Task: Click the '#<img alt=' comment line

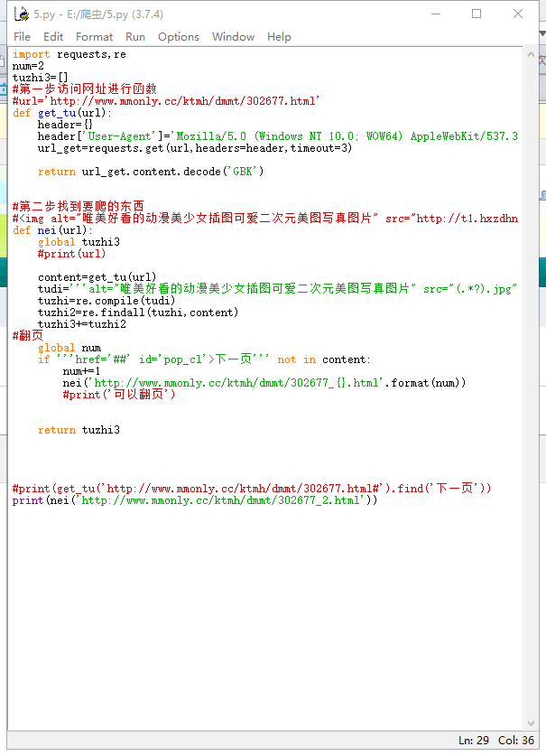Action: (265, 219)
